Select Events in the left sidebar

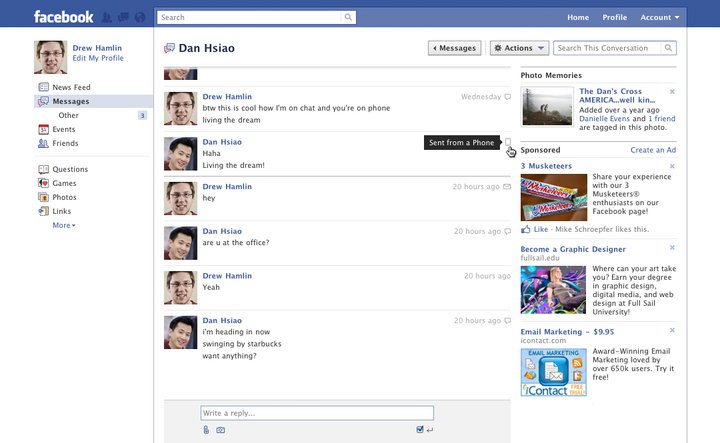63,129
